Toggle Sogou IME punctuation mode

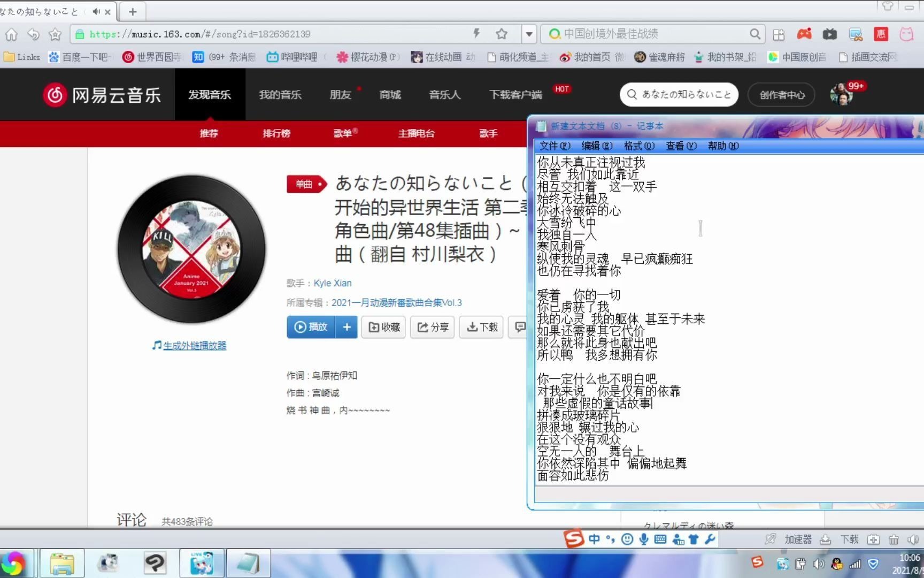click(x=611, y=539)
